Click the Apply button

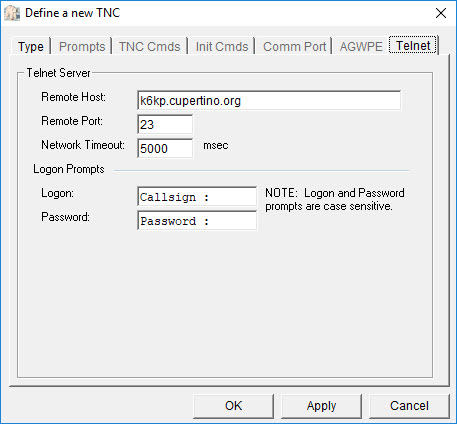click(321, 406)
